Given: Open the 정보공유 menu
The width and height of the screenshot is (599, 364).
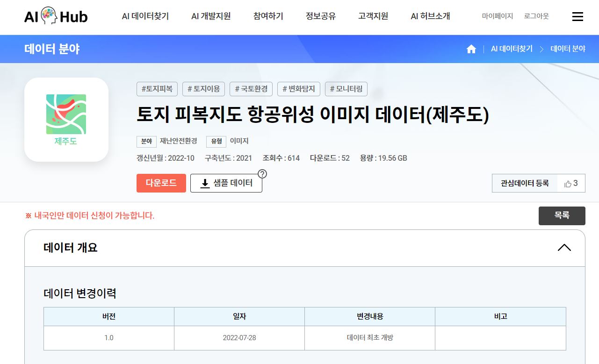Looking at the screenshot, I should pos(320,16).
